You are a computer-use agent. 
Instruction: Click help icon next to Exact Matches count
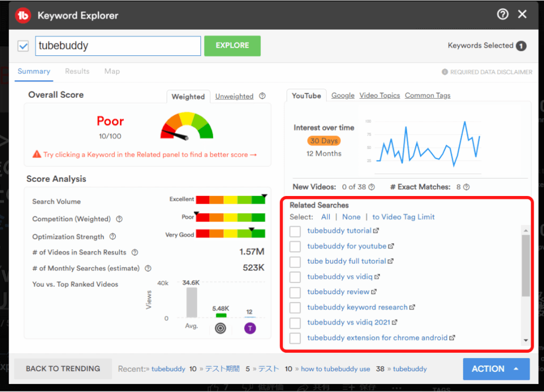click(466, 187)
